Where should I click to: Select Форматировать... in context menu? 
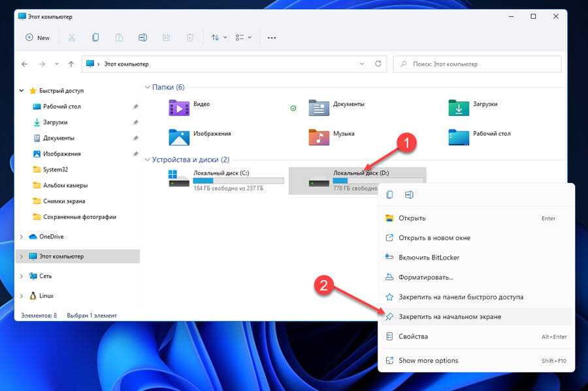[426, 277]
